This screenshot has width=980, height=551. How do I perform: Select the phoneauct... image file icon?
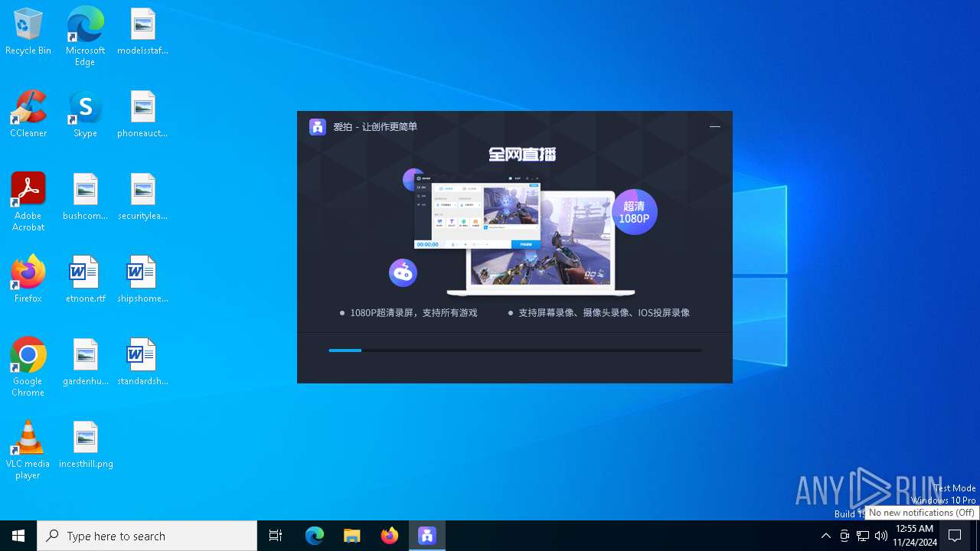click(142, 114)
